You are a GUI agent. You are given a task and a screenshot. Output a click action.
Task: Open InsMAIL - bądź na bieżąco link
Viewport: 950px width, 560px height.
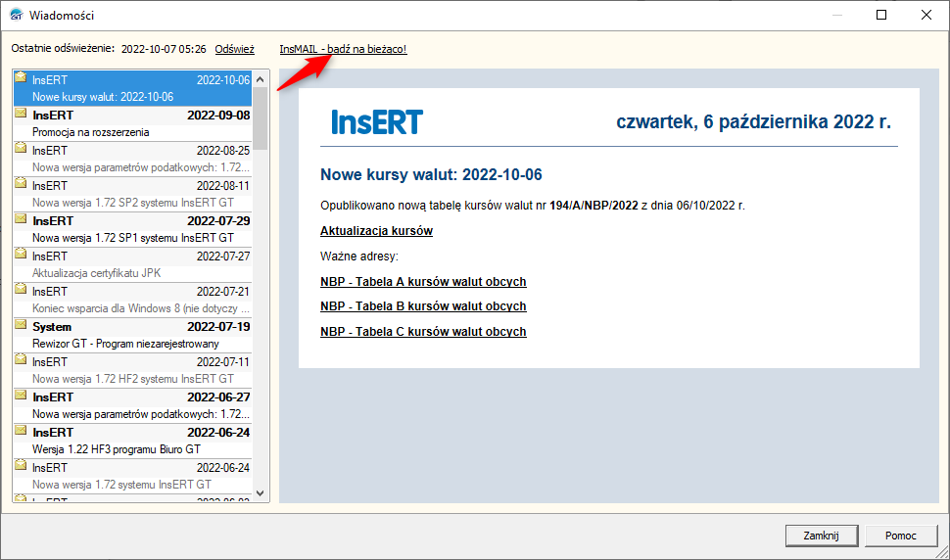point(343,49)
